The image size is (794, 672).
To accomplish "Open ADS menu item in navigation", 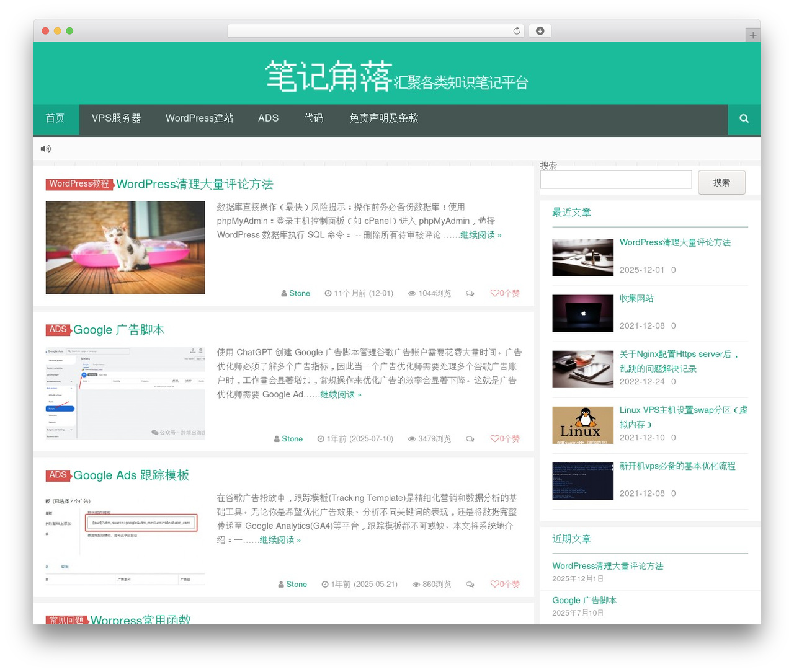I will [x=268, y=118].
